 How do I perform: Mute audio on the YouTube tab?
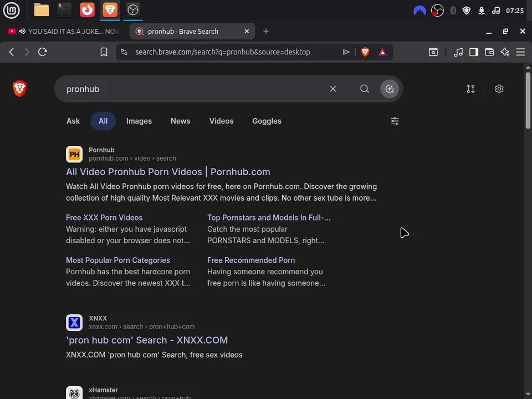(22, 31)
